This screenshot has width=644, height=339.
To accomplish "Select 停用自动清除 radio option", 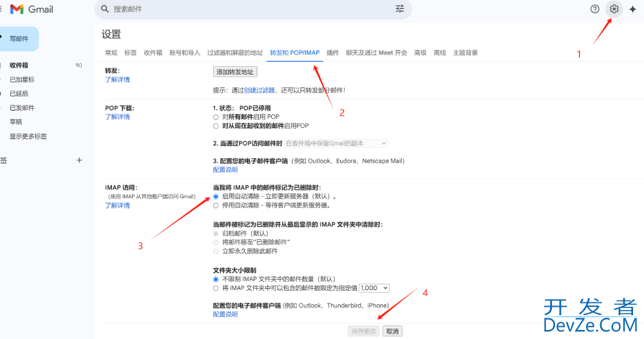I will pos(216,206).
